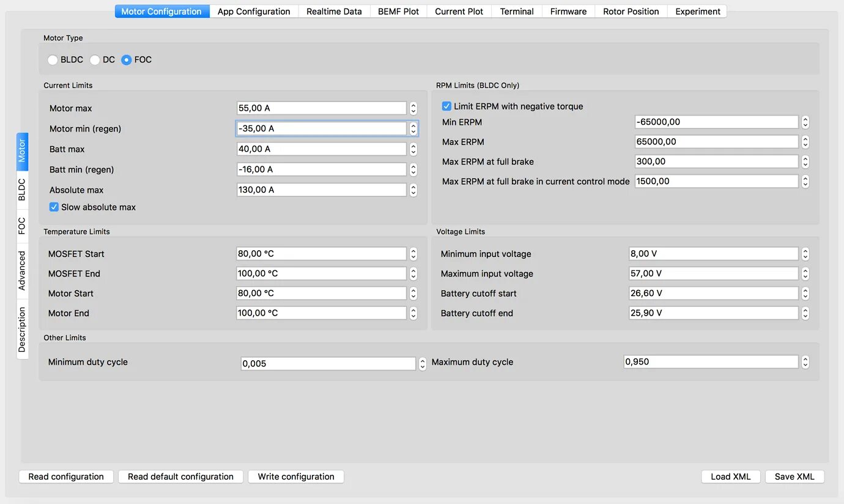Click the Minimum duty cycle stepper
This screenshot has width=844, height=504.
coord(422,364)
